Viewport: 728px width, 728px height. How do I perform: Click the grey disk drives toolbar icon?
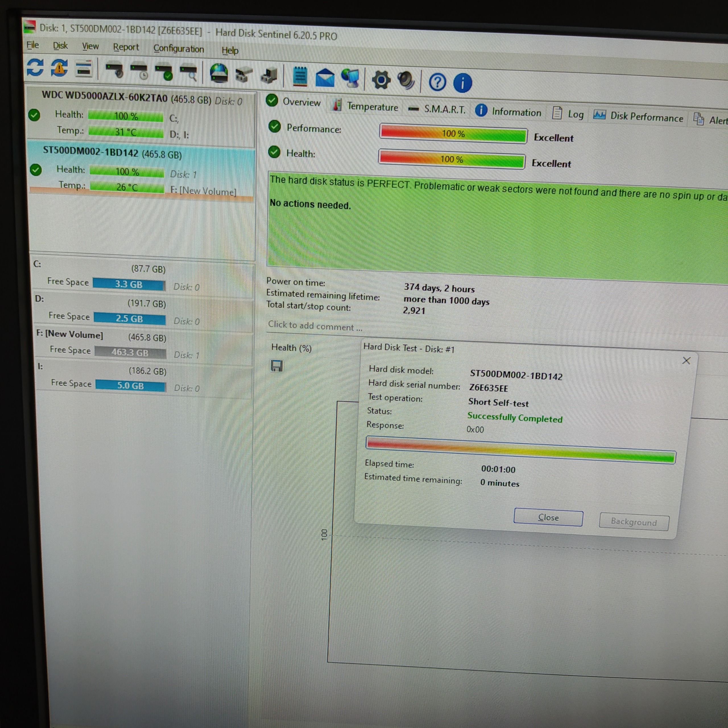(244, 75)
